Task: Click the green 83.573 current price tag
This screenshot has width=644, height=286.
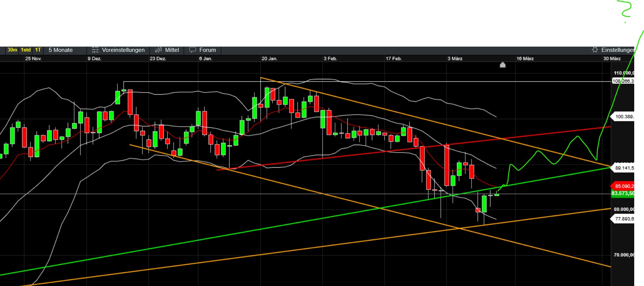Action: 623,193
